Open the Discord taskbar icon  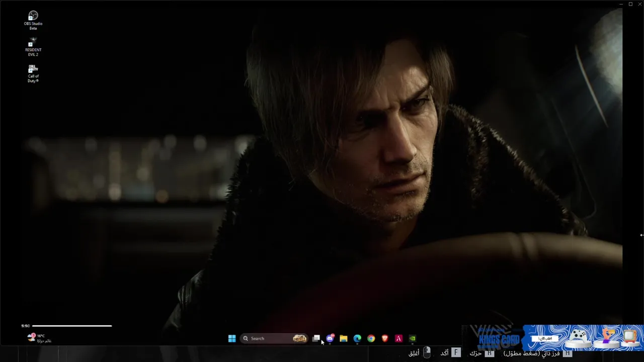point(330,338)
